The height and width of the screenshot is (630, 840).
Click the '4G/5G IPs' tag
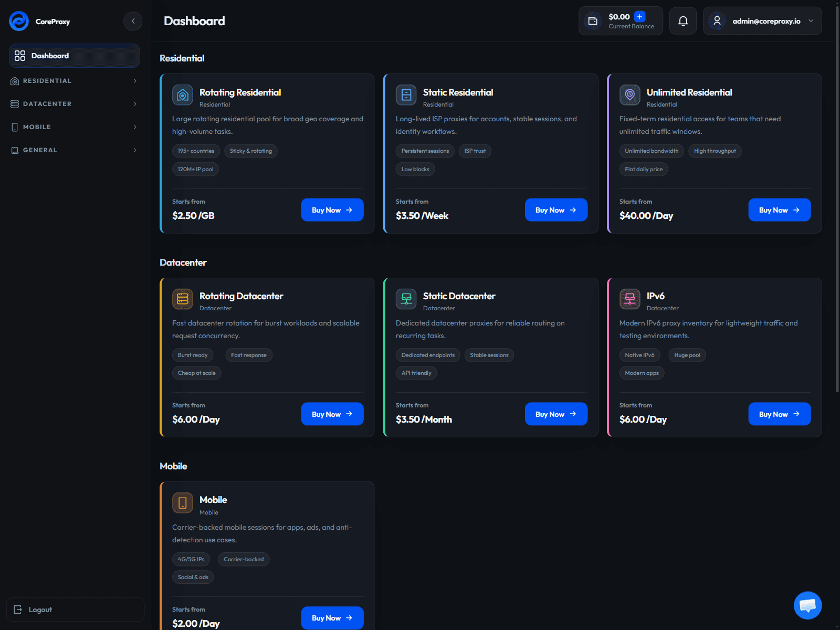pos(191,559)
